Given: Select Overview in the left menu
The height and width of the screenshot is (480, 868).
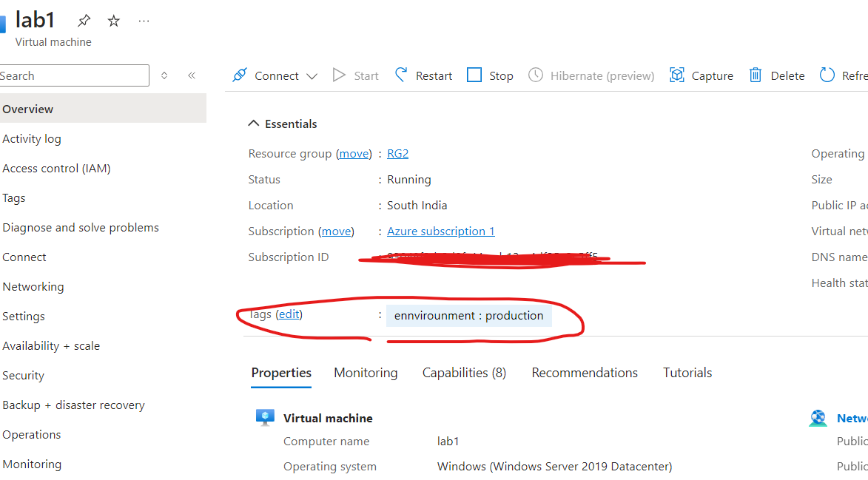Looking at the screenshot, I should [103, 109].
